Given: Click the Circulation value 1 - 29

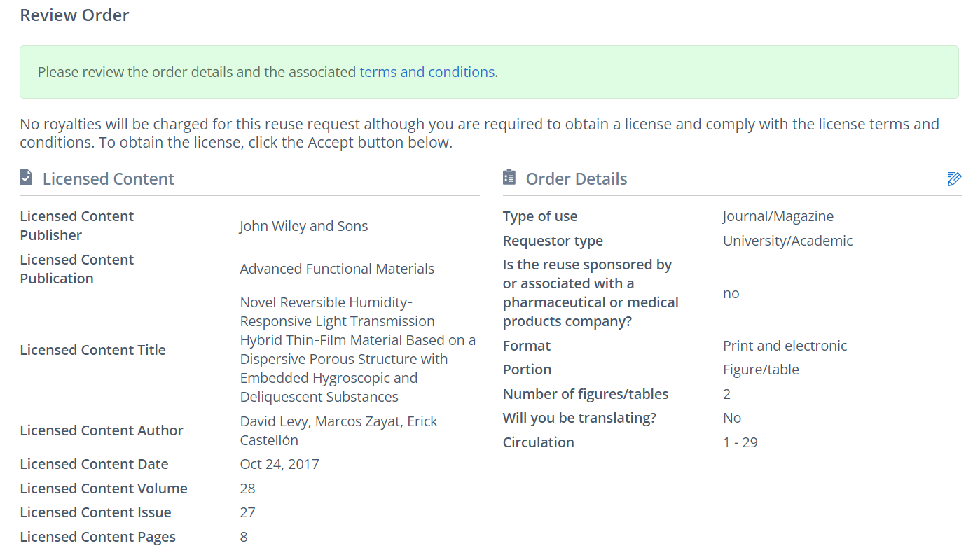Looking at the screenshot, I should tap(740, 442).
